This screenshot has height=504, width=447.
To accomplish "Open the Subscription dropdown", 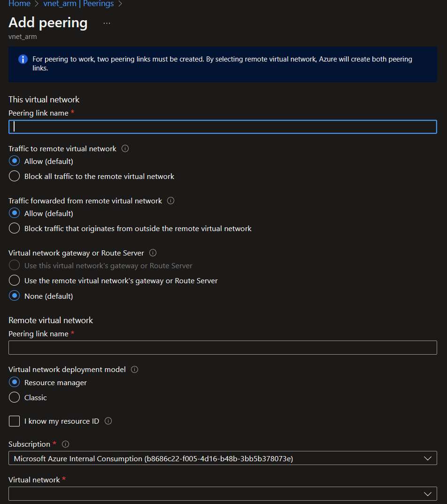I will tap(223, 458).
